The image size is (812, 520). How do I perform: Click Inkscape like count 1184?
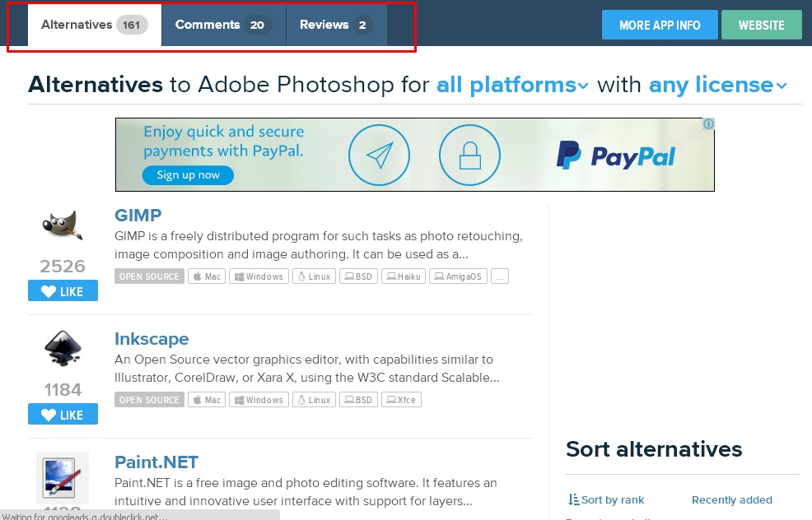(x=63, y=390)
